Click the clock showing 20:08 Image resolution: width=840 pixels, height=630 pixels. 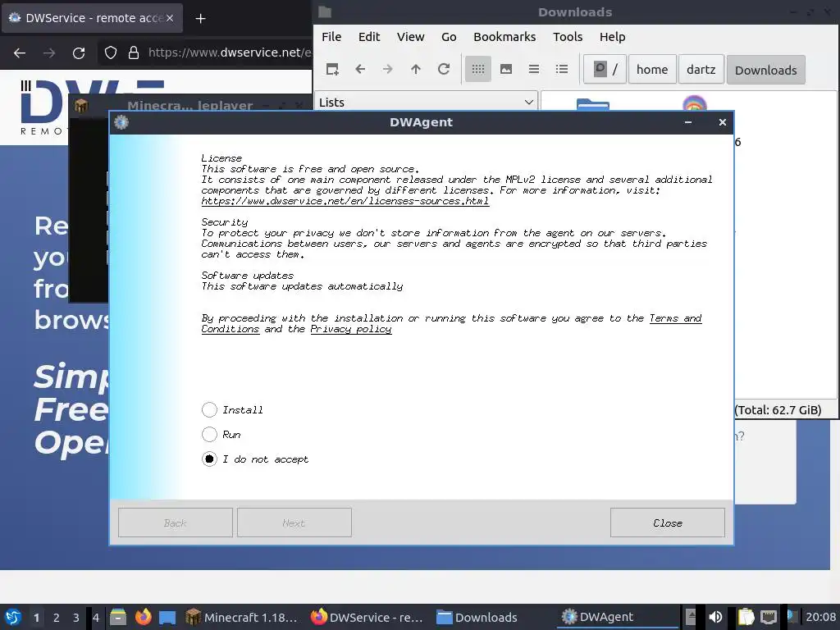click(820, 617)
